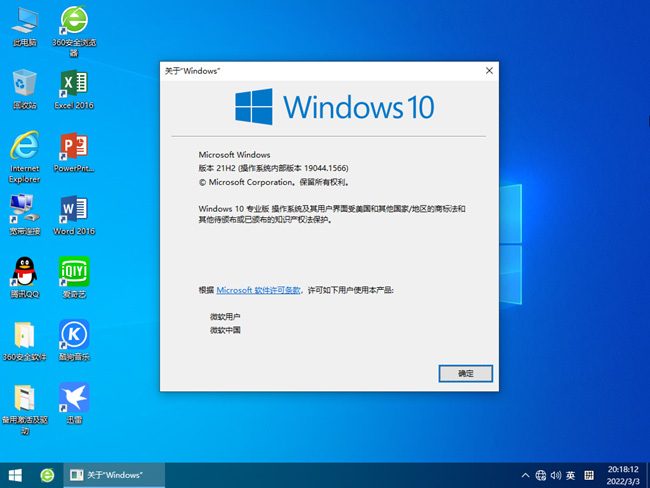Show hidden tray icons chevron
The width and height of the screenshot is (650, 488).
(x=525, y=475)
